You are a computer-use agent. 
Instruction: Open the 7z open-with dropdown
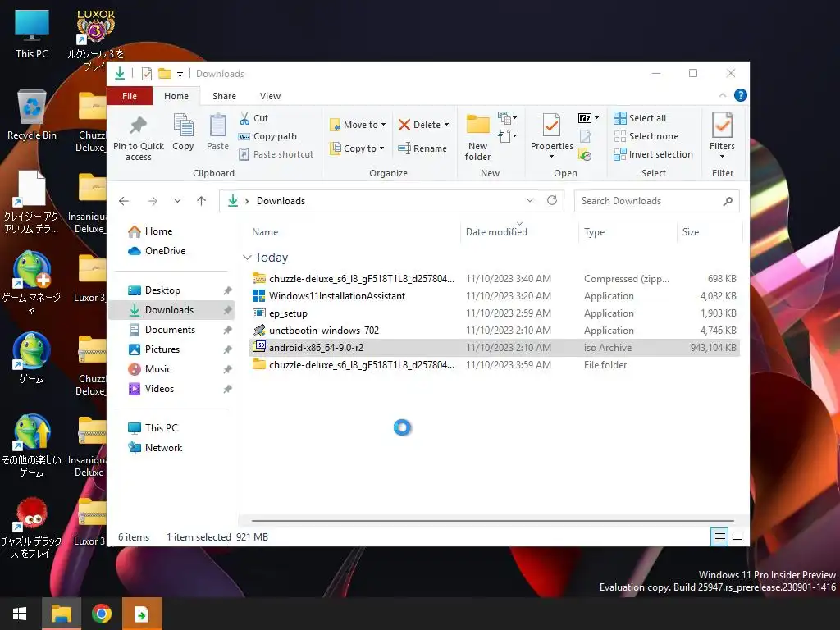pos(589,118)
